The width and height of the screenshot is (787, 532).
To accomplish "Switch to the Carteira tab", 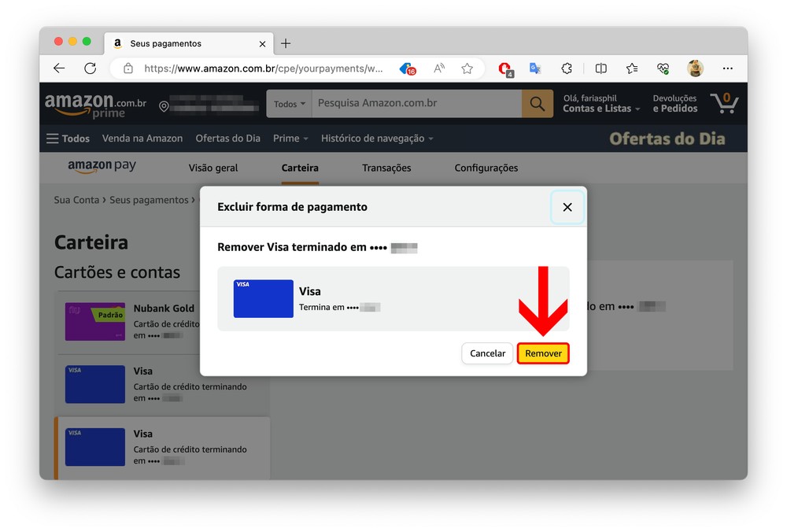I will click(300, 168).
